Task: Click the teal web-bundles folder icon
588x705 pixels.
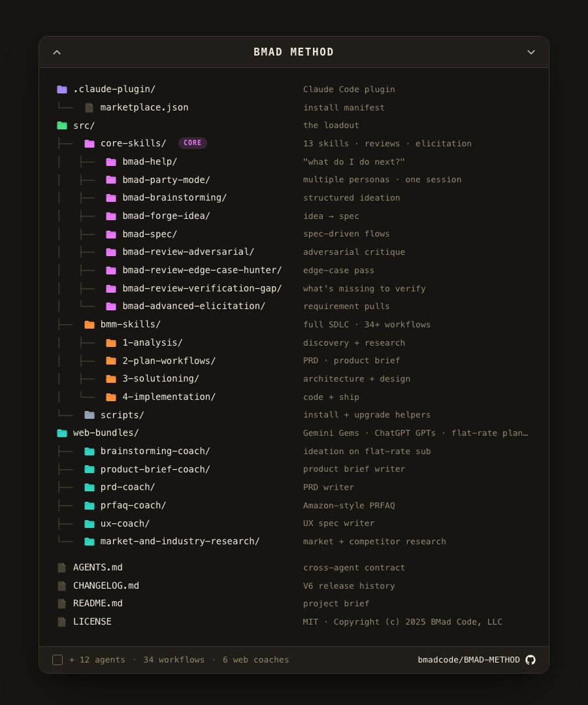Action: coord(62,433)
